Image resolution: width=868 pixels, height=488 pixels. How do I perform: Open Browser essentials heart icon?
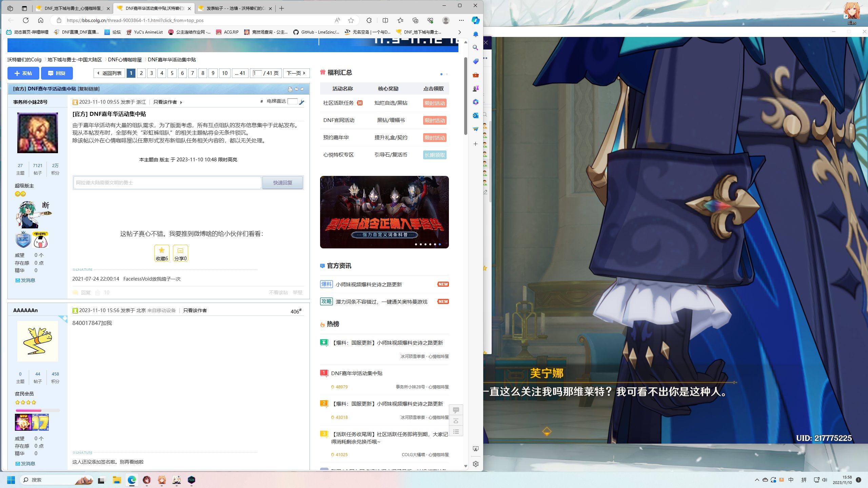point(430,20)
